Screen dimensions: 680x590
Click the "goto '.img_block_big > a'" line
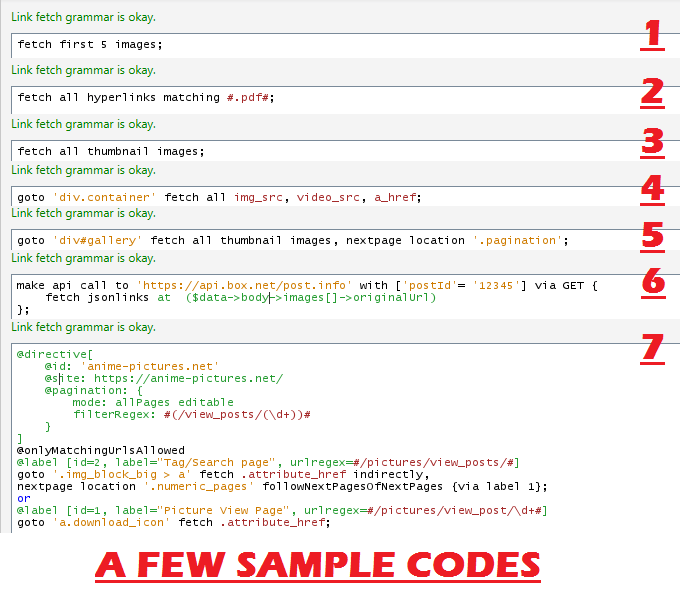(223, 474)
